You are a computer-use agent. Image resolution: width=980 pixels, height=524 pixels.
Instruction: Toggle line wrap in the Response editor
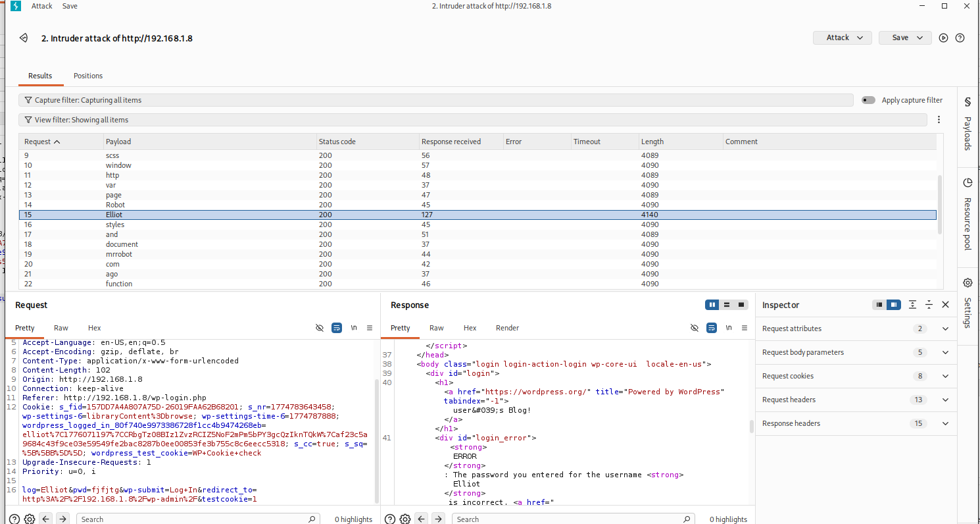(711, 328)
